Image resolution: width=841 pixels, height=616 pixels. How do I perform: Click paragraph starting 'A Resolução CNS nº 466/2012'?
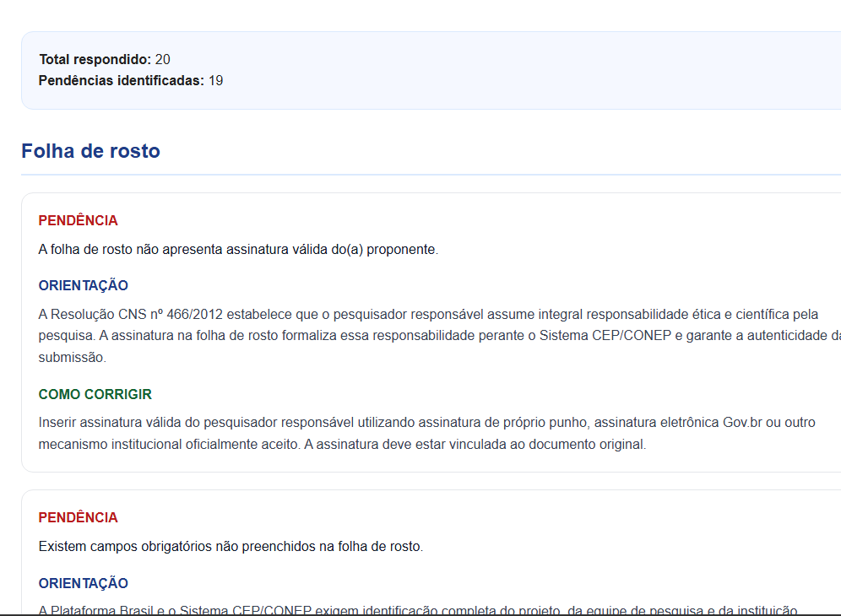[x=439, y=336]
